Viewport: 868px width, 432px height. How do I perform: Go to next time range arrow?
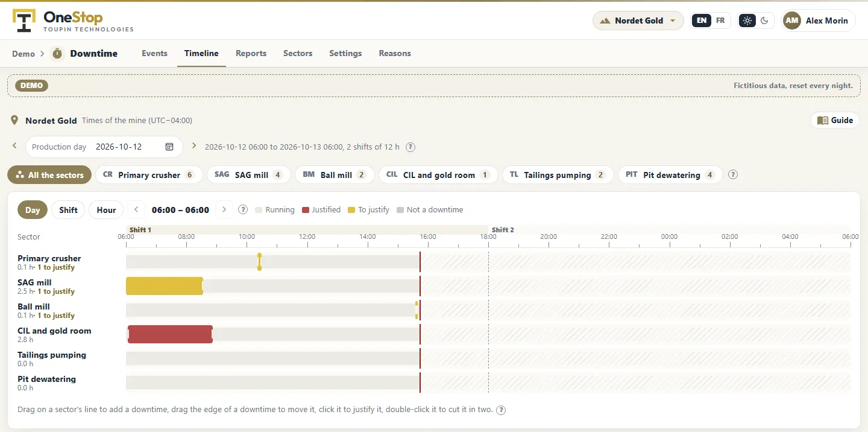(x=224, y=210)
